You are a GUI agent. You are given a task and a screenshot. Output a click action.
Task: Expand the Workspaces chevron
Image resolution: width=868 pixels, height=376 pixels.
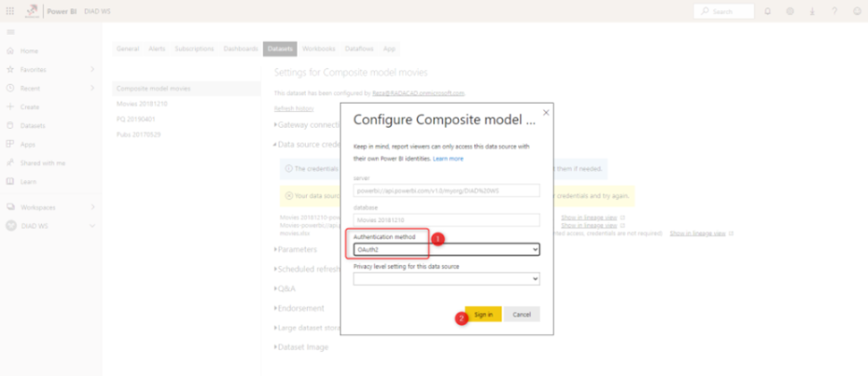pos(92,207)
